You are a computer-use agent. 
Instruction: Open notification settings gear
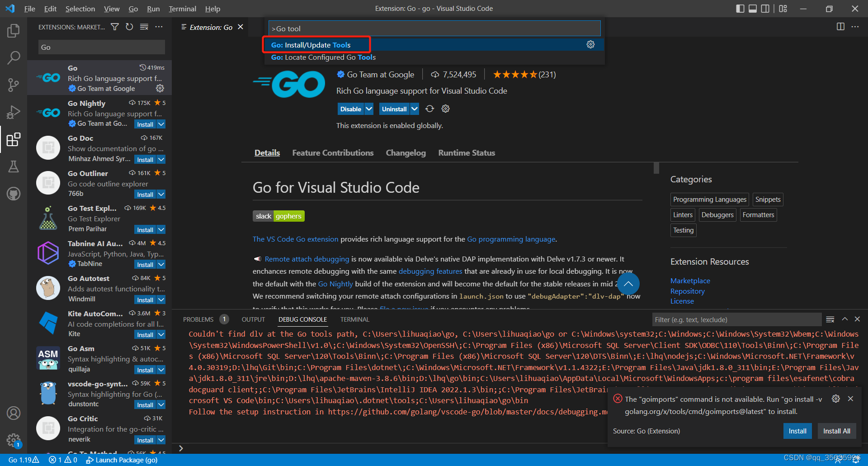coord(836,399)
